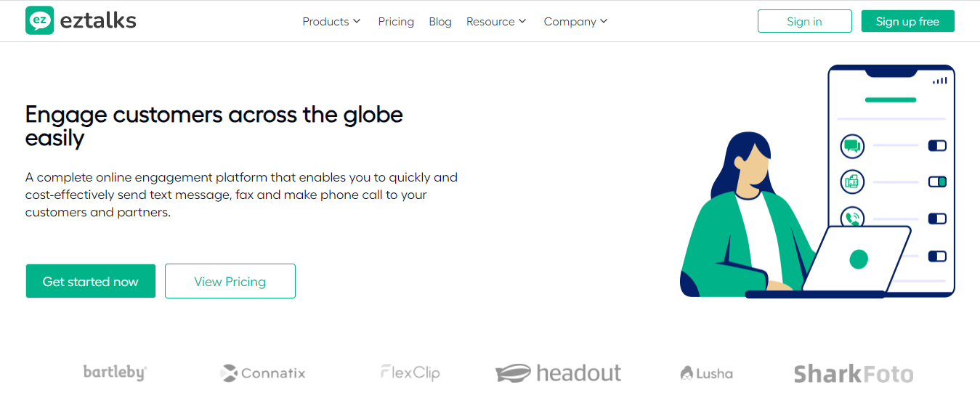Click the phone call icon in illustration
Viewport: 980px width, 411px height.
click(x=853, y=217)
